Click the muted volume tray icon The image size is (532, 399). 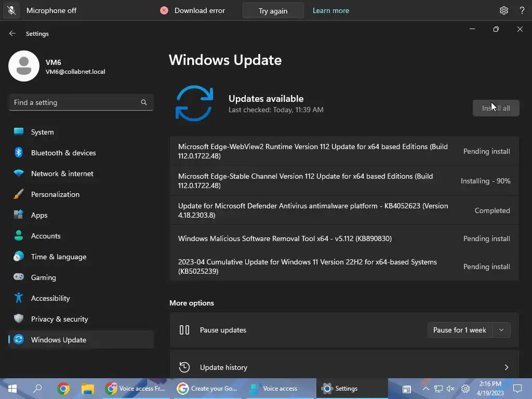point(450,389)
